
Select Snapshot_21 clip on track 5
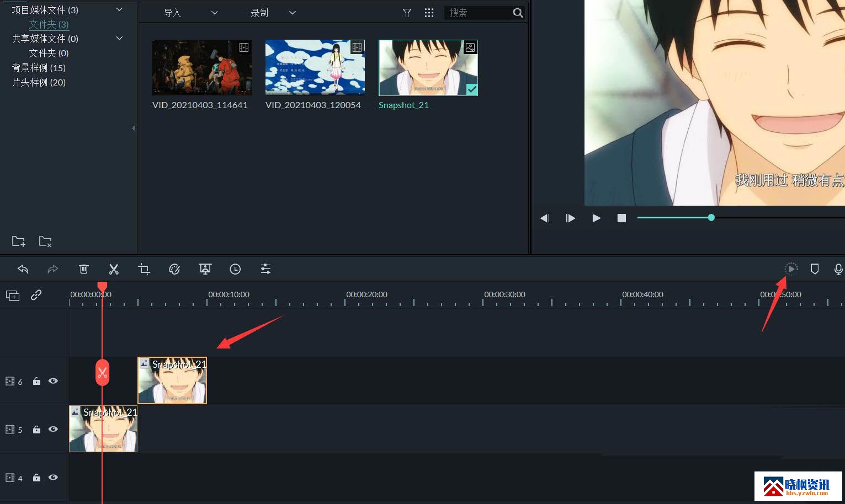103,428
